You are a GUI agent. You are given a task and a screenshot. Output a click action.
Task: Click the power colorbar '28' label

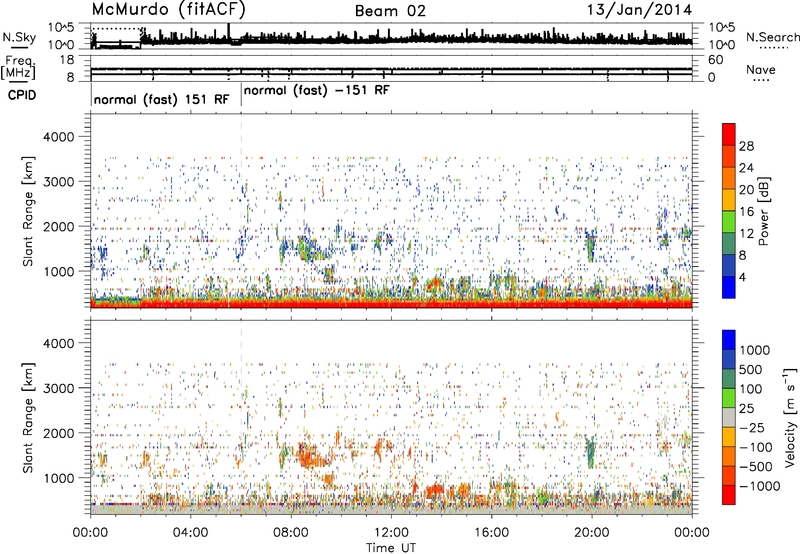point(746,146)
